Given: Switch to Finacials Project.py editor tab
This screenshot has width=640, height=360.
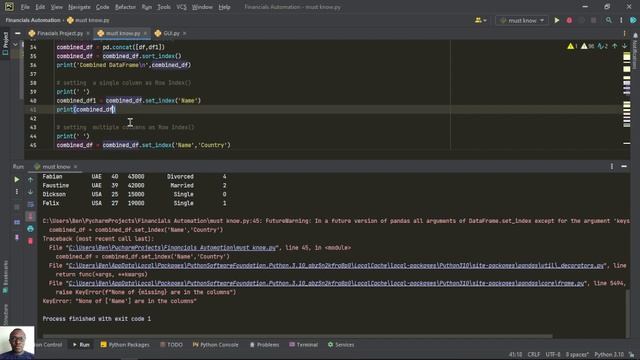Looking at the screenshot, I should [60, 33].
